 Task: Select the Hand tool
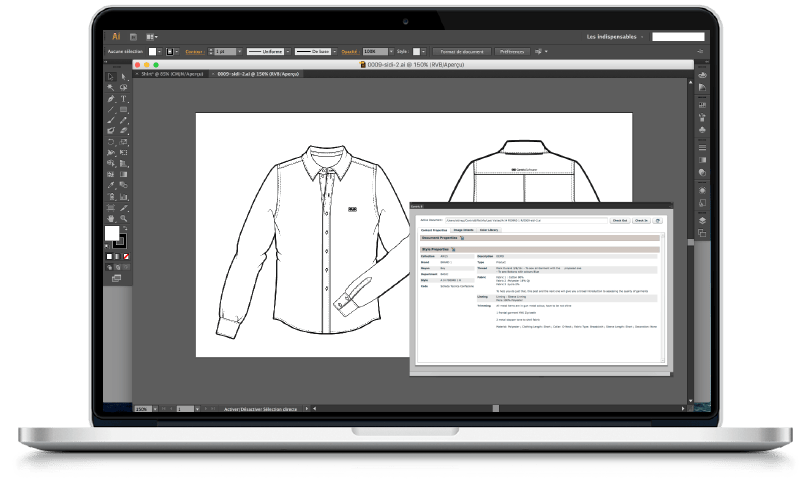click(111, 218)
